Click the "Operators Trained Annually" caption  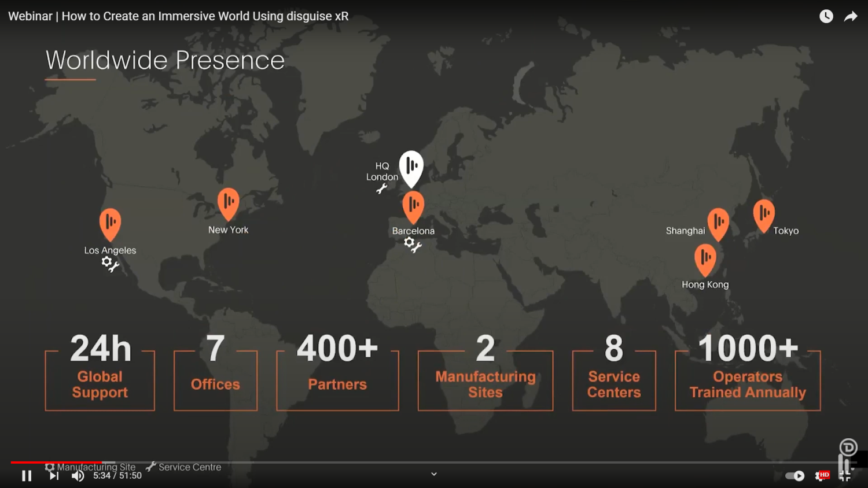click(x=748, y=385)
